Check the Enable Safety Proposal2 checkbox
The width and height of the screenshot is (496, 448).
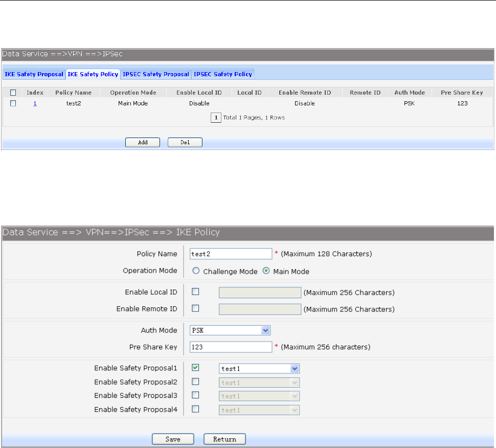195,382
